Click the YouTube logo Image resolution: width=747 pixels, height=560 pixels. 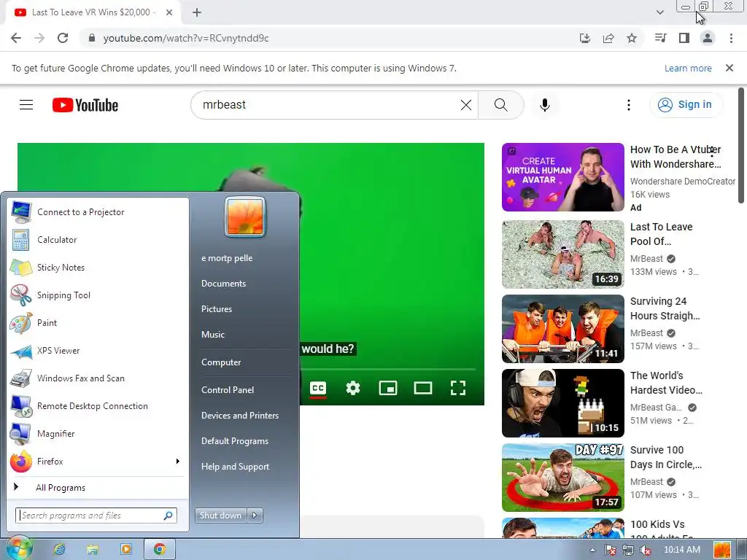pos(85,105)
